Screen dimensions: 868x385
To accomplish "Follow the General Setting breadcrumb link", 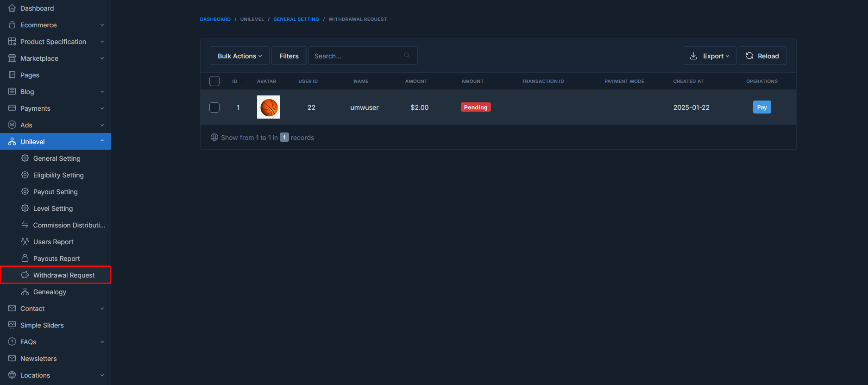I will (x=296, y=19).
